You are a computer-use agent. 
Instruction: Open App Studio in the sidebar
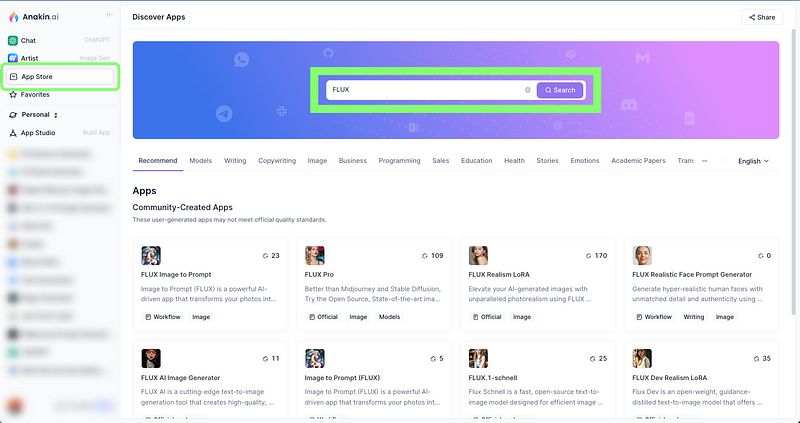point(59,133)
